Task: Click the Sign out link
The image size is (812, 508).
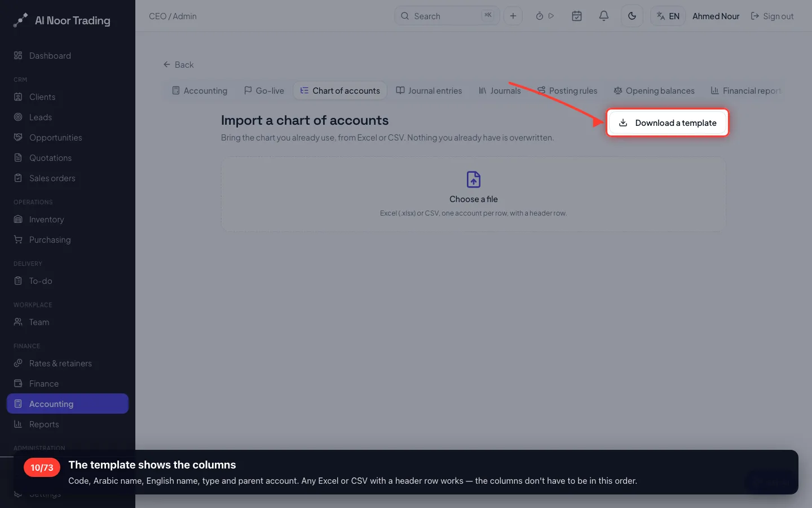Action: (772, 16)
